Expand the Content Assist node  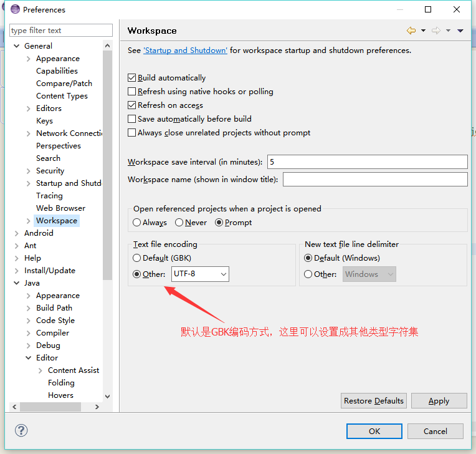pyautogui.click(x=40, y=370)
